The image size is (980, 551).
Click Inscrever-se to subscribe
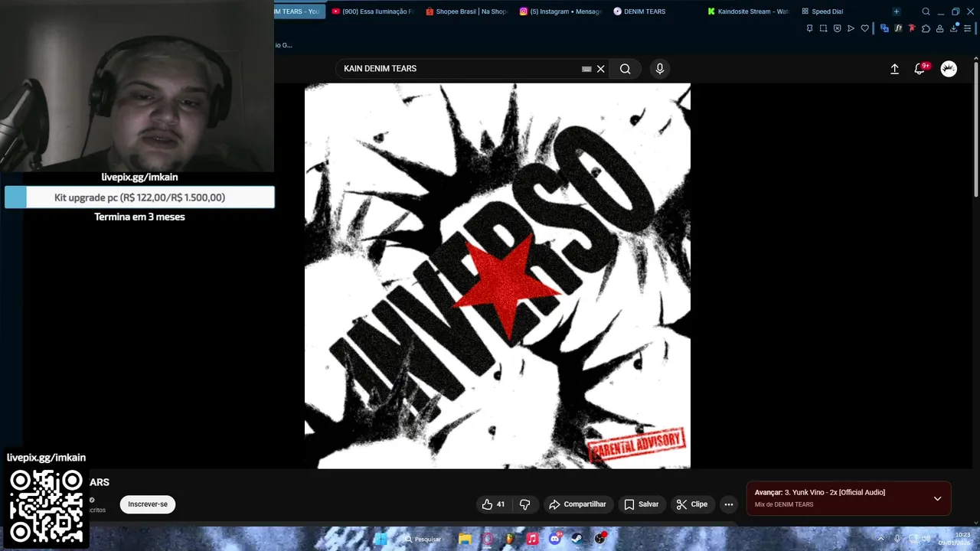pos(148,504)
